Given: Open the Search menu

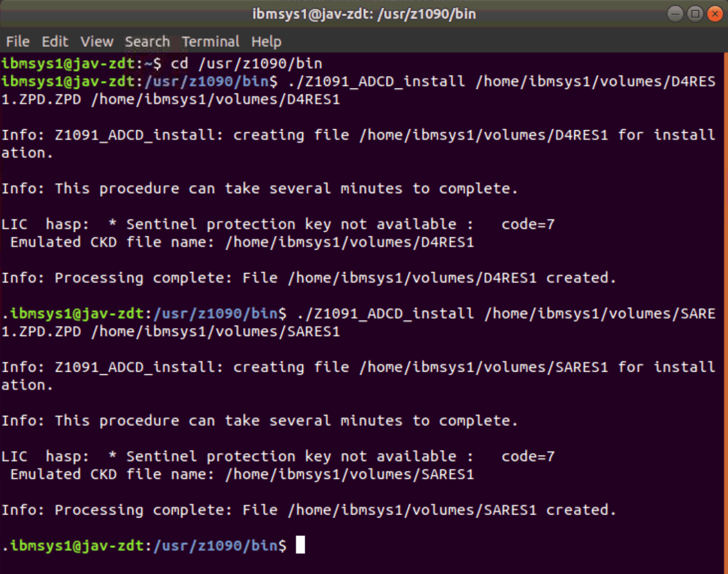Looking at the screenshot, I should pos(147,41).
